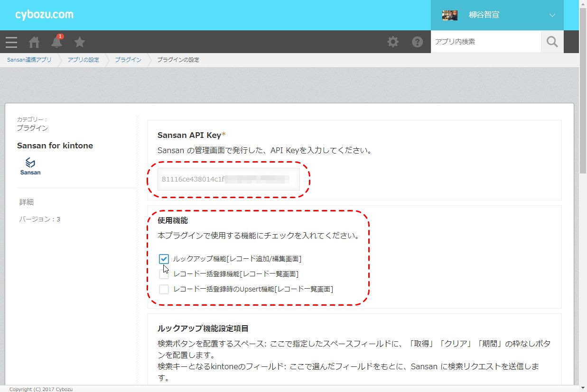587x392 pixels.
Task: Click the user avatar for 柳谷智宣
Action: (450, 15)
